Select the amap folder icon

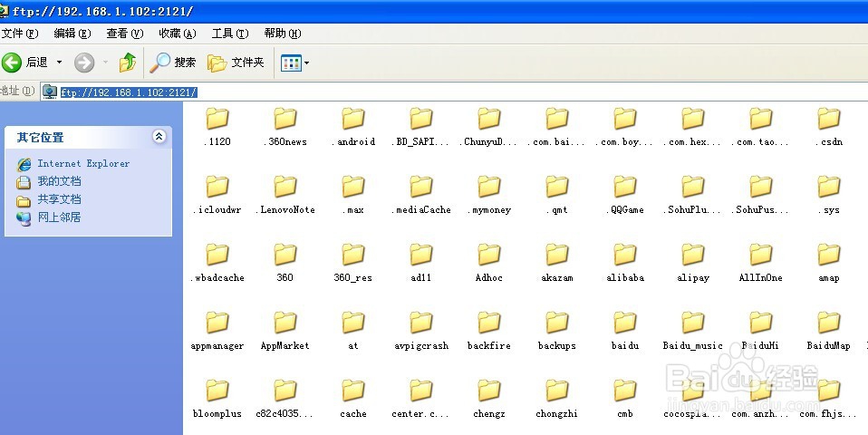click(829, 255)
